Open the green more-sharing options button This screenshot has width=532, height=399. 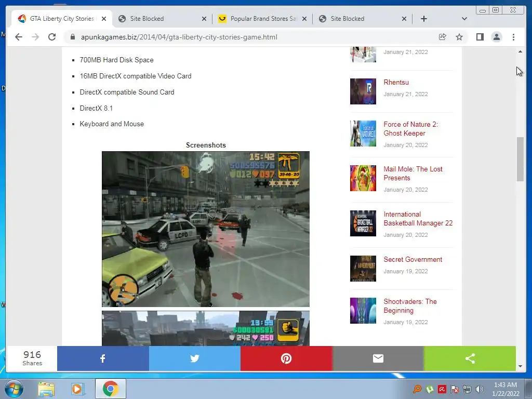(470, 358)
